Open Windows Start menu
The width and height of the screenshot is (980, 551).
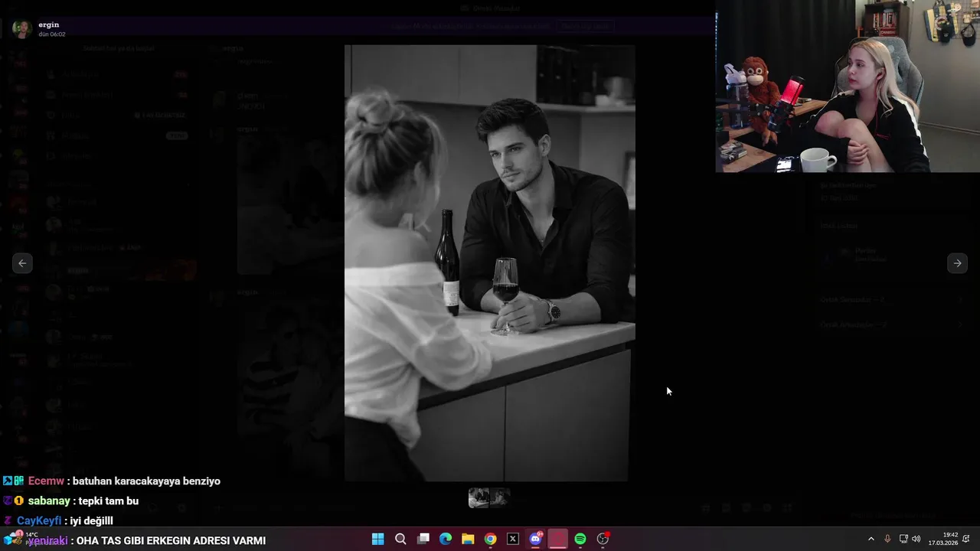point(377,539)
